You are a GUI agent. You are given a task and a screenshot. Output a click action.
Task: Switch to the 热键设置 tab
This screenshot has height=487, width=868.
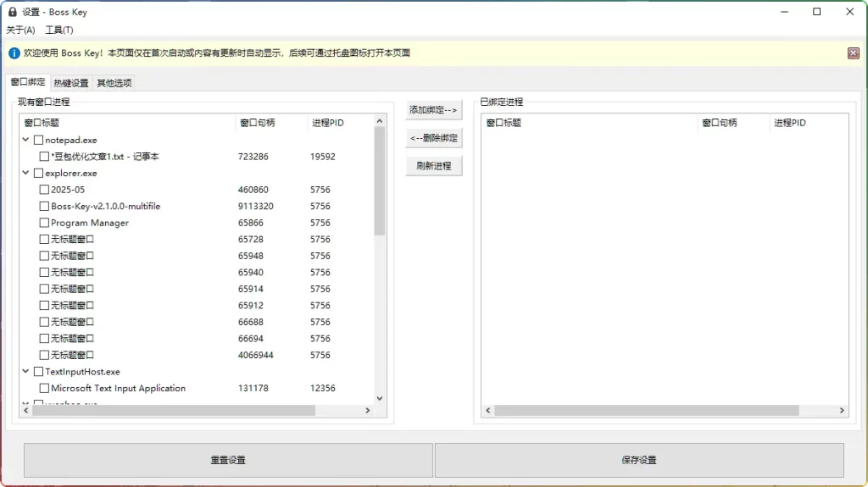[71, 83]
